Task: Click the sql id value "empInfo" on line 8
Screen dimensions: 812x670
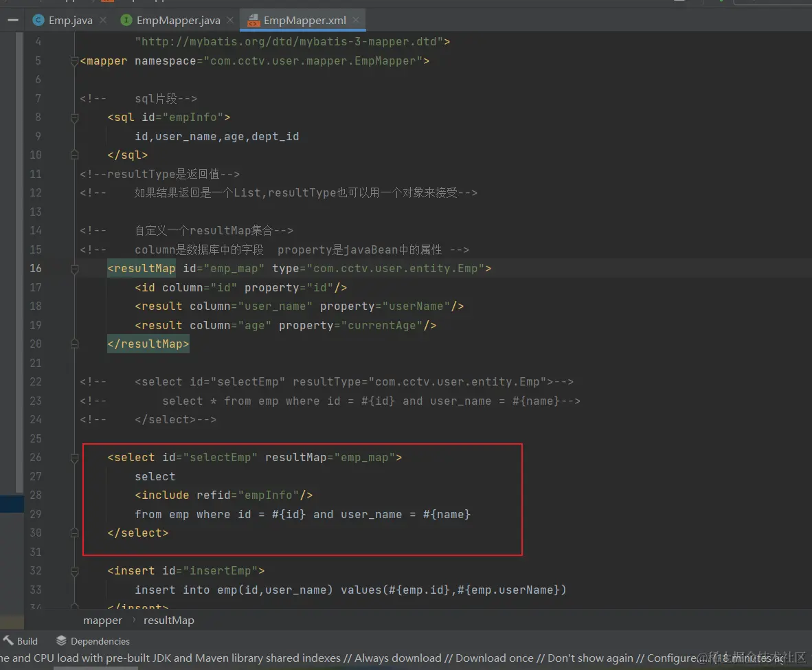Action: pyautogui.click(x=192, y=118)
